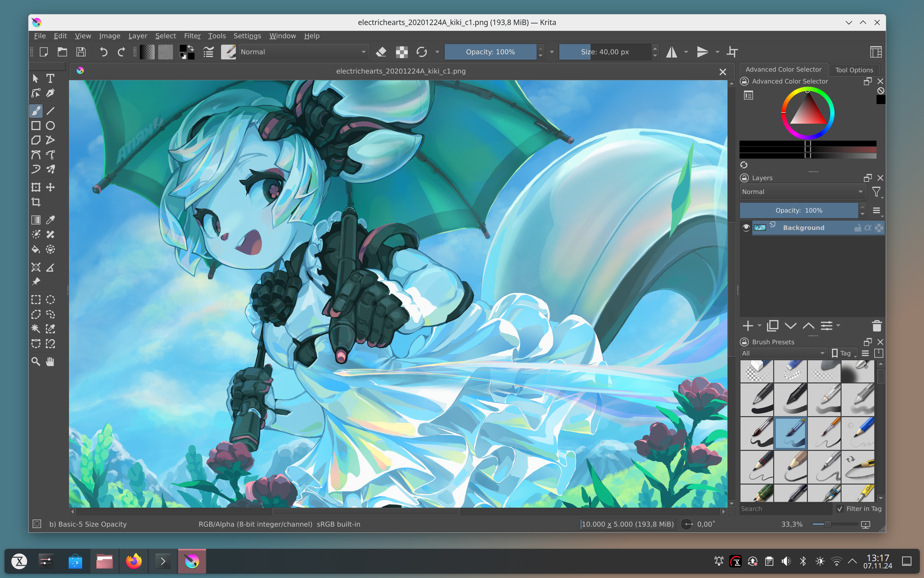Open the Layer menu
The image size is (924, 578).
[138, 36]
